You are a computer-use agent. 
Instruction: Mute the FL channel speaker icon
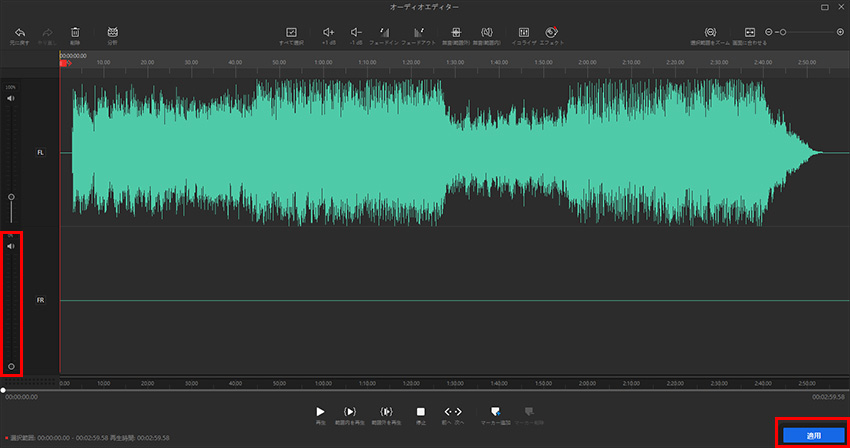tap(11, 99)
